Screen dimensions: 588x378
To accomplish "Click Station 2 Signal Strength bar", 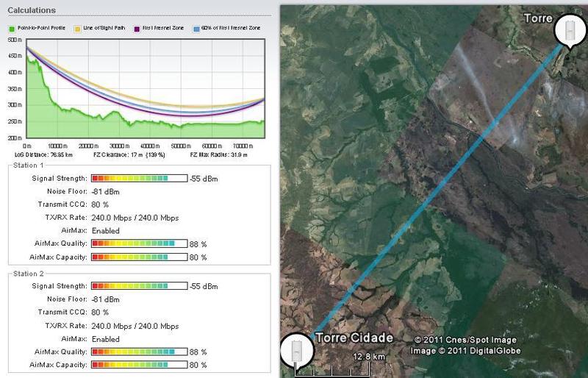I will (x=140, y=286).
